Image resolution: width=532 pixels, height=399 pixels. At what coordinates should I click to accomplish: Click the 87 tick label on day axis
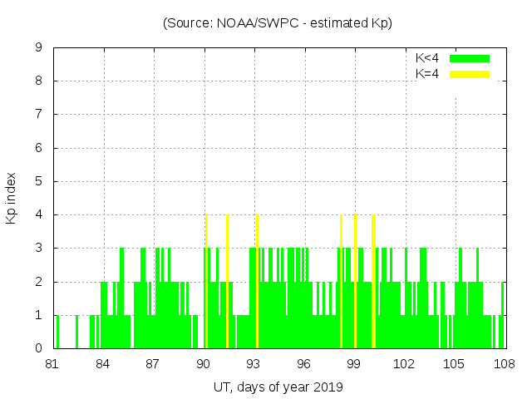(x=154, y=363)
